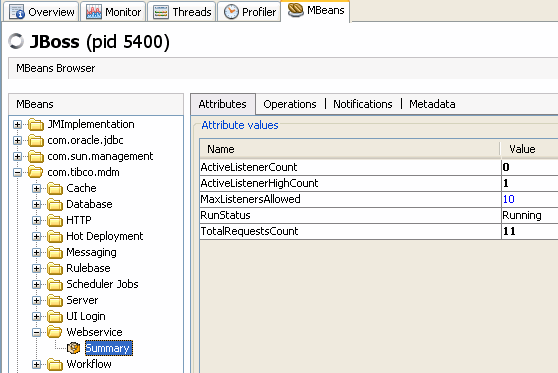Image resolution: width=558 pixels, height=373 pixels.
Task: Expand the com.oracle.jdbc node
Action: click(17, 140)
